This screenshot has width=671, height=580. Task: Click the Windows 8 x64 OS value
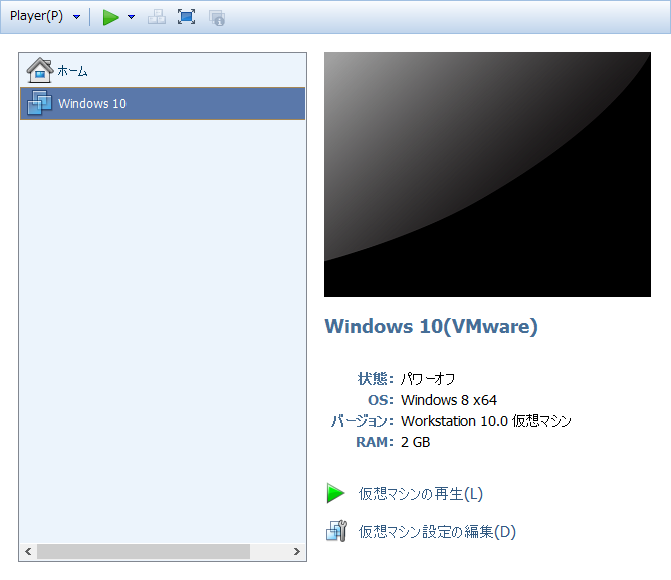point(449,400)
